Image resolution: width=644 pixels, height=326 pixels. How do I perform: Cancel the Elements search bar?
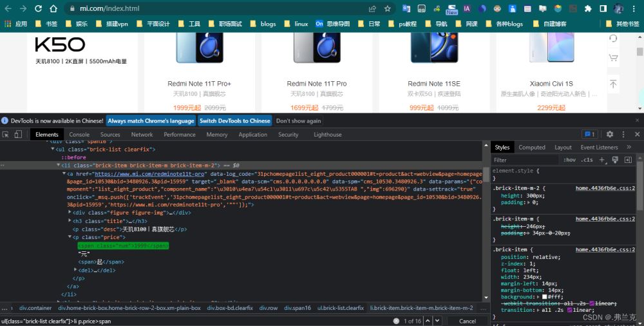pyautogui.click(x=468, y=321)
